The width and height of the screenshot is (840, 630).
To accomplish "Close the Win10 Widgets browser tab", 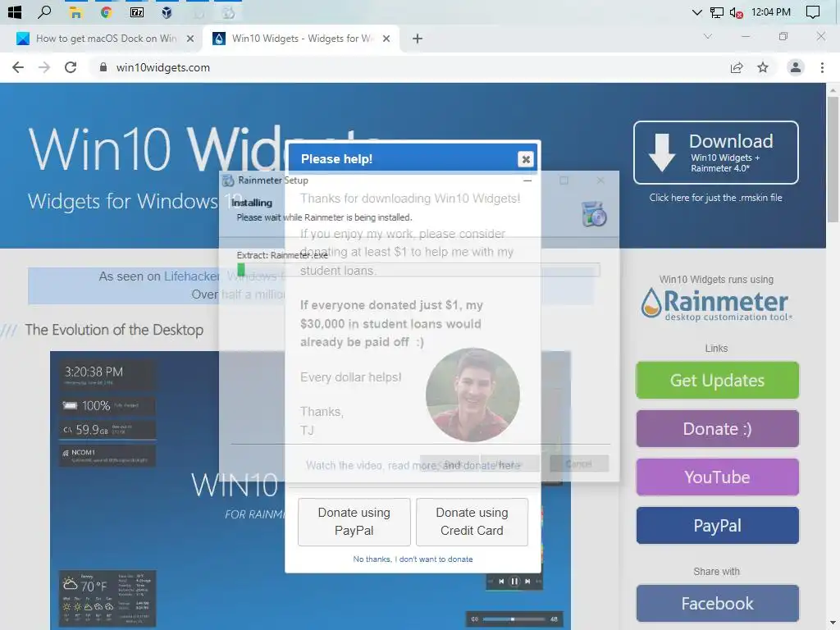I will [386, 39].
